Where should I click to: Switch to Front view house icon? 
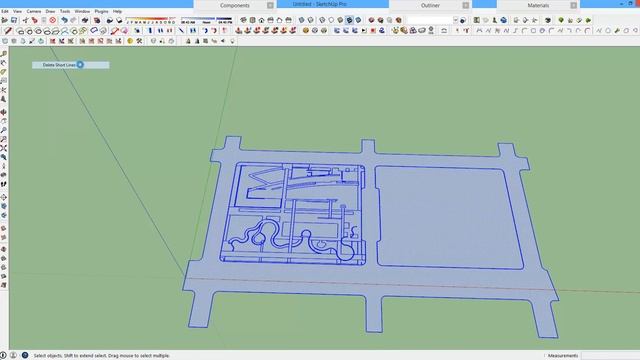(262, 20)
